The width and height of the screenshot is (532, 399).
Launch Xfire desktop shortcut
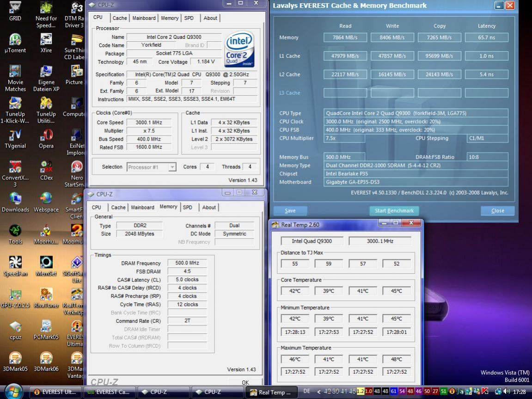tap(46, 43)
